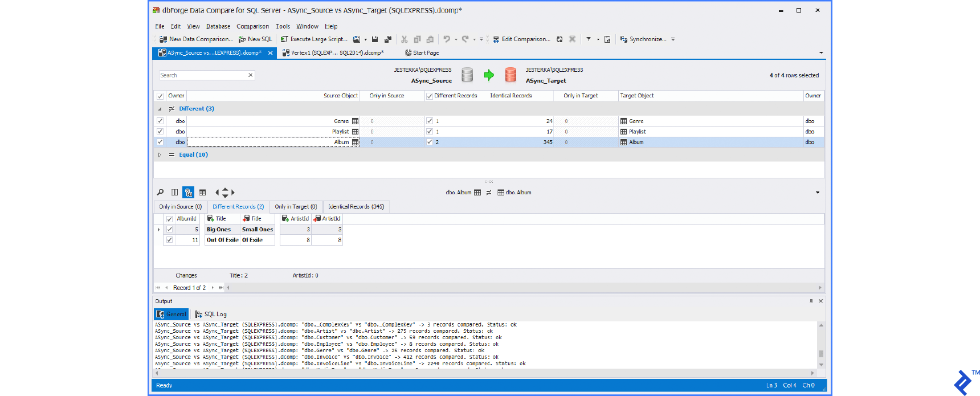Click the columns view icon in details pane
980x396 pixels.
pyautogui.click(x=174, y=193)
